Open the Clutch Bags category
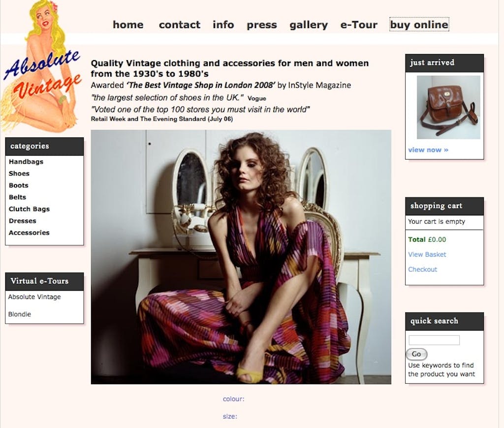Screen dimensions: 504x428 click(29, 209)
